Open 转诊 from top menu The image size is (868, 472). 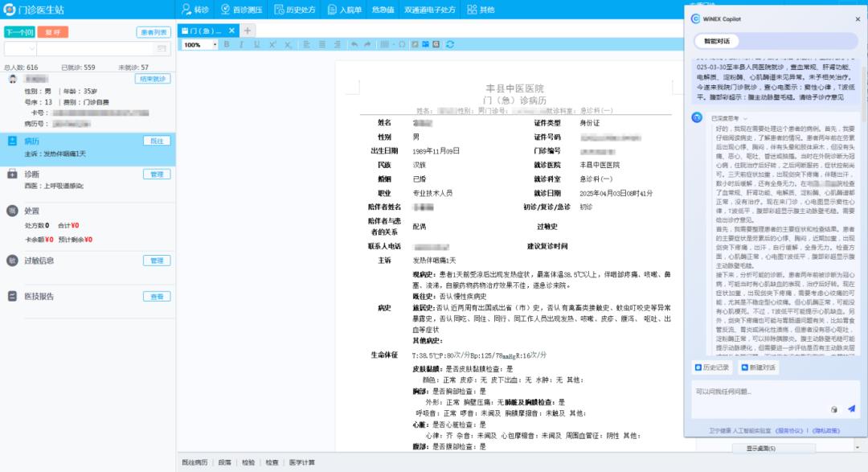[x=194, y=10]
